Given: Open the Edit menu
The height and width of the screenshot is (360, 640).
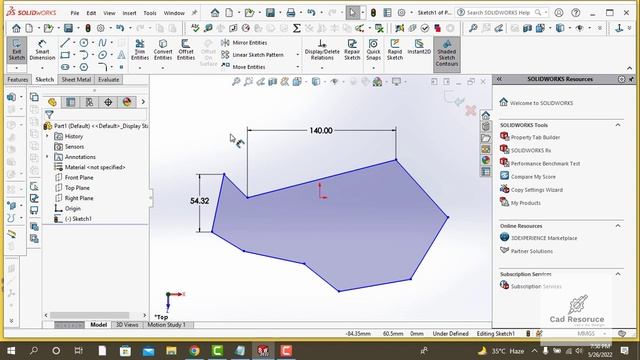Looking at the screenshot, I should point(91,13).
